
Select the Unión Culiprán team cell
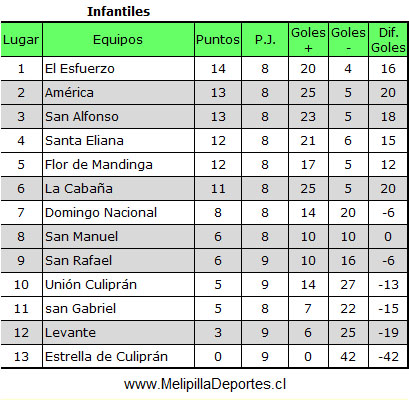118,285
